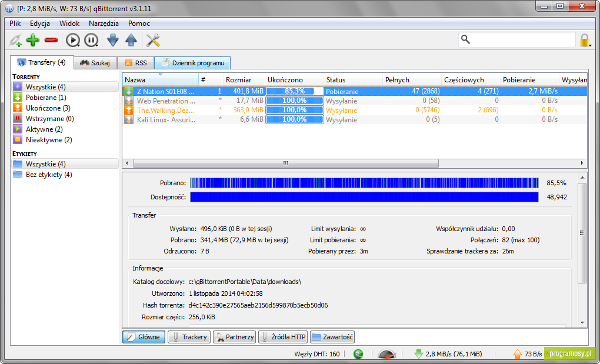Click the Partnerzy button
This screenshot has width=600, height=364.
pyautogui.click(x=235, y=337)
